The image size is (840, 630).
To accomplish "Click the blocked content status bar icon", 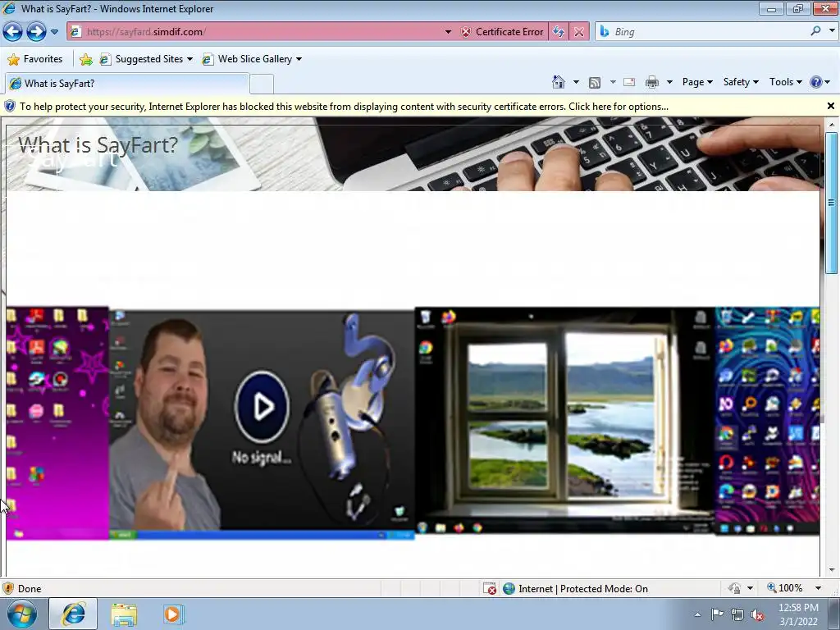I will point(490,589).
